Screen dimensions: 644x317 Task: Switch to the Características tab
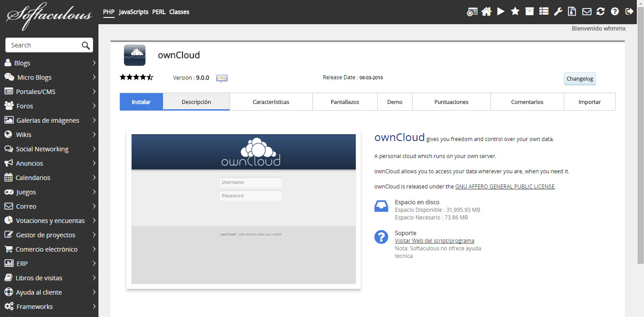[271, 102]
